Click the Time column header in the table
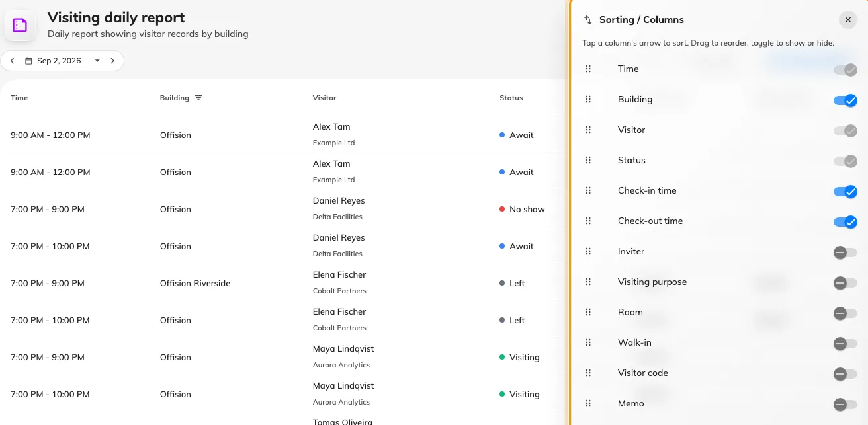This screenshot has height=425, width=868. click(x=19, y=98)
